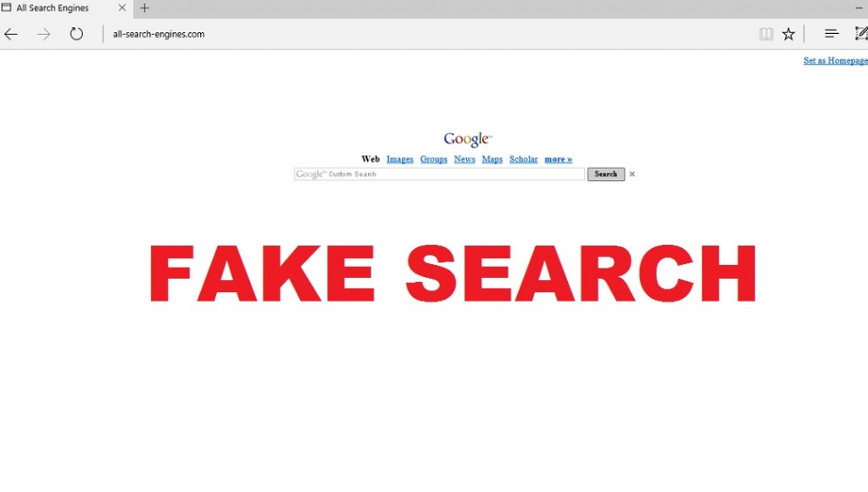Open the Maps search link
This screenshot has width=868, height=492.
click(492, 159)
